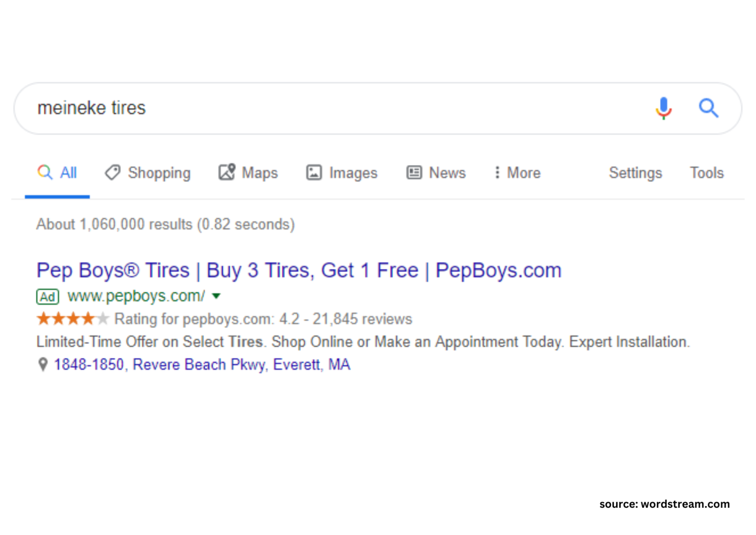The image size is (756, 535).
Task: Click the microphone icon for voice search
Action: pyautogui.click(x=663, y=108)
